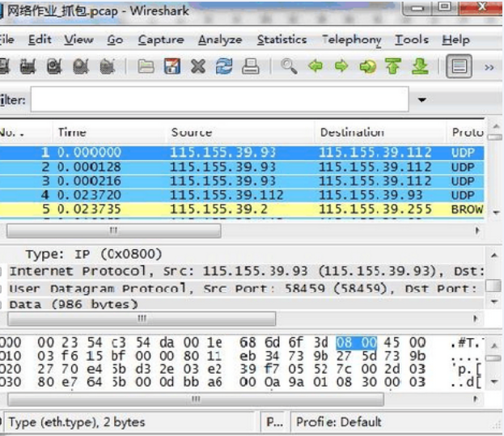The width and height of the screenshot is (504, 436).
Task: Click packet list scroll down arrow
Action: click(x=496, y=213)
